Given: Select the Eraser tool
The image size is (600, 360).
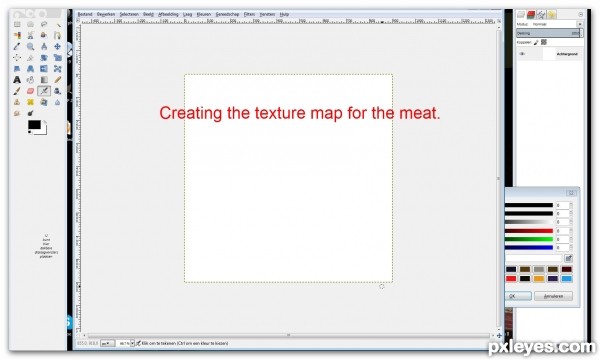Looking at the screenshot, I should click(30, 91).
